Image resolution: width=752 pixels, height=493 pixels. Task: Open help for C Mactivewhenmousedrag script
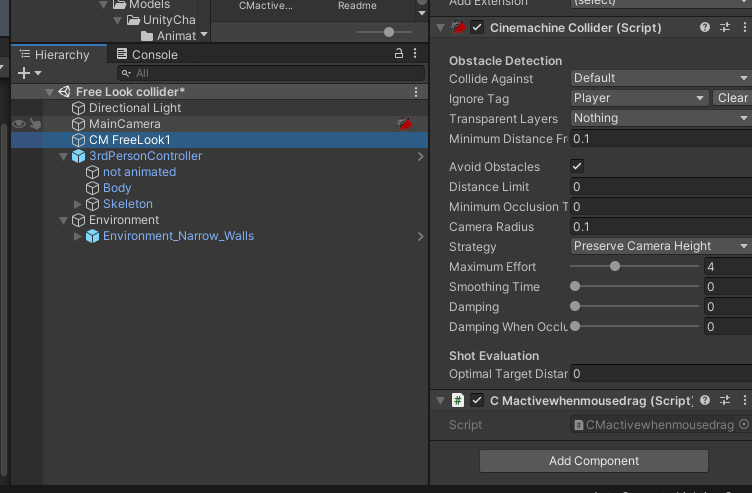705,400
